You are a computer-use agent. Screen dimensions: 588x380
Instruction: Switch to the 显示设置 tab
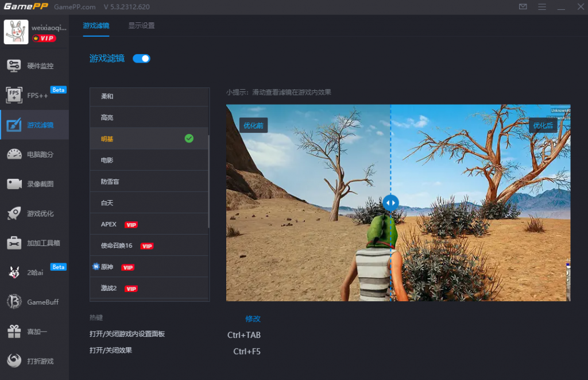pyautogui.click(x=141, y=26)
